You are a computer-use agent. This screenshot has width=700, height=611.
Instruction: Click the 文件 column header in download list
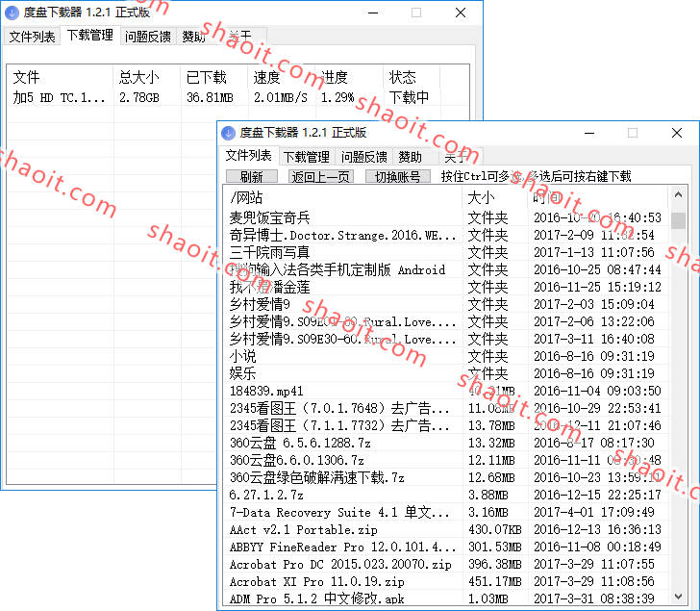(60, 77)
